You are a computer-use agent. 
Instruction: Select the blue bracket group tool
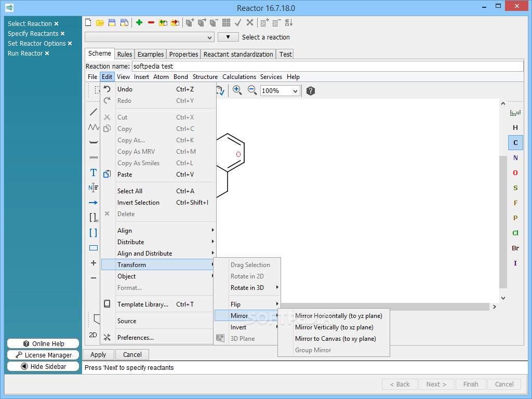(94, 233)
